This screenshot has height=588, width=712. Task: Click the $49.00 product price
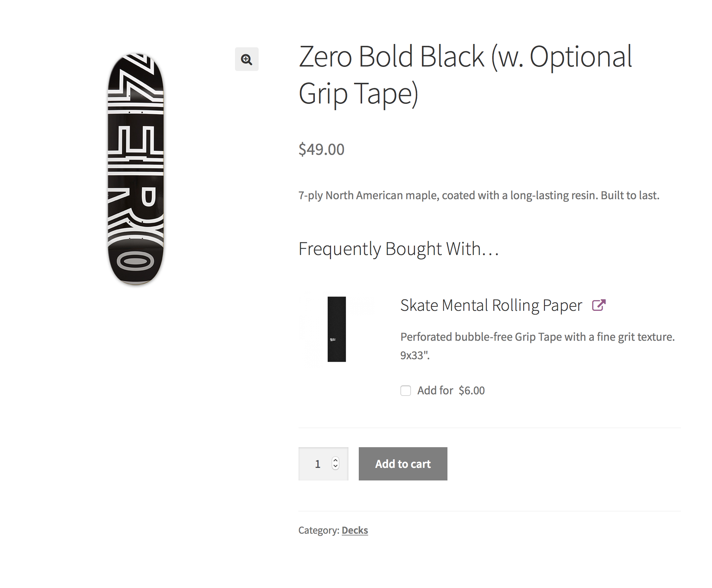[321, 149]
